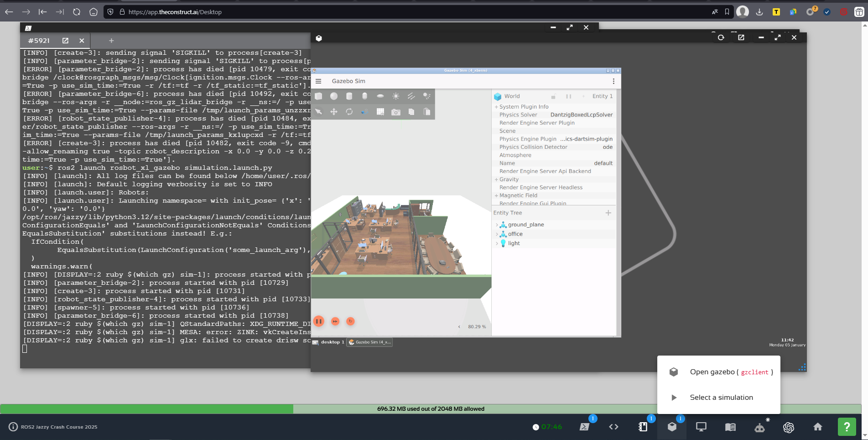Click the paste icon in Gazebo toolbar
The width and height of the screenshot is (868, 440).
click(426, 112)
